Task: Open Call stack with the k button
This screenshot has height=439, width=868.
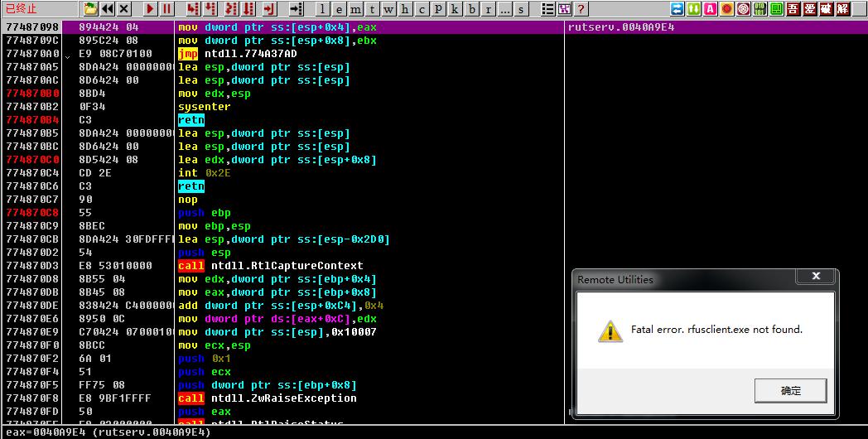Action: pos(455,9)
